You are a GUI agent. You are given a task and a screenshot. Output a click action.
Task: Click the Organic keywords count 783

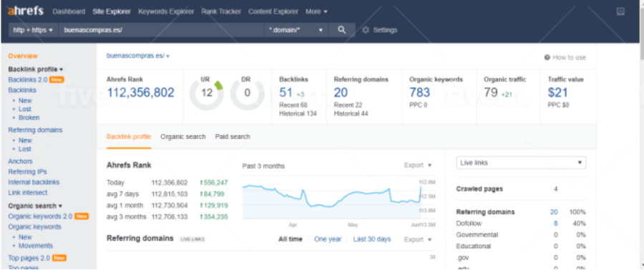[420, 92]
